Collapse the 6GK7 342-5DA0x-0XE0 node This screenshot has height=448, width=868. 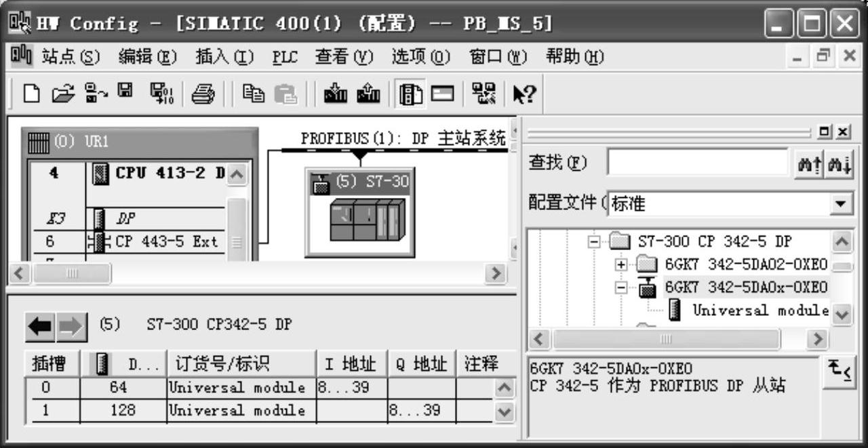pyautogui.click(x=621, y=287)
